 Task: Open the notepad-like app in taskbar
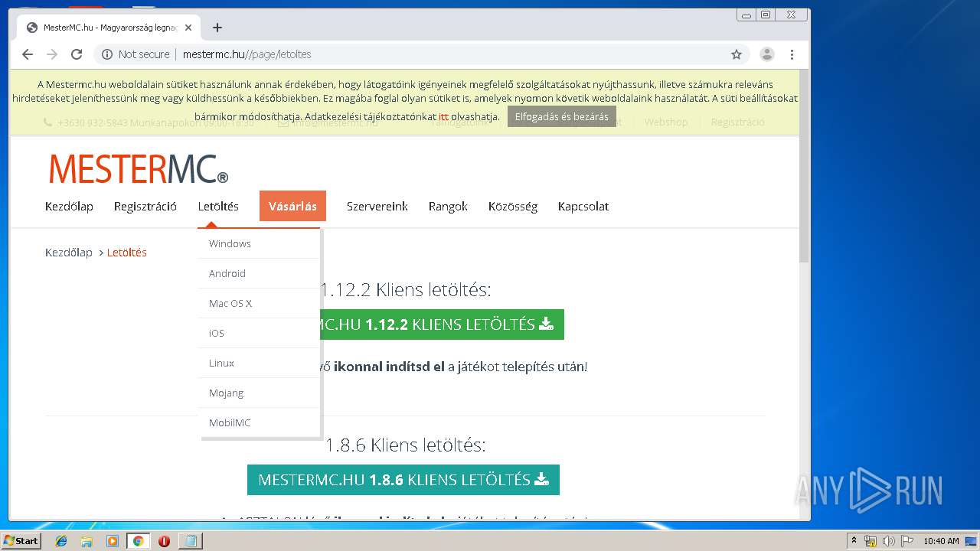tap(190, 541)
